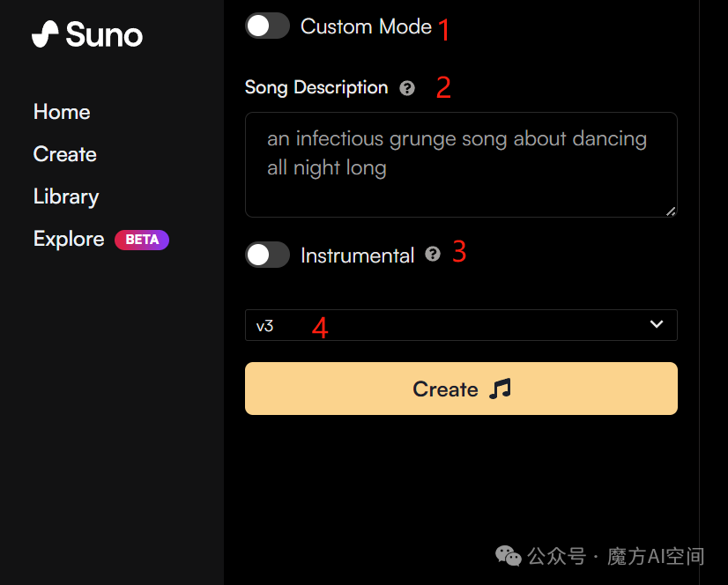The height and width of the screenshot is (585, 728).
Task: Click the yellow Create button
Action: click(x=461, y=389)
